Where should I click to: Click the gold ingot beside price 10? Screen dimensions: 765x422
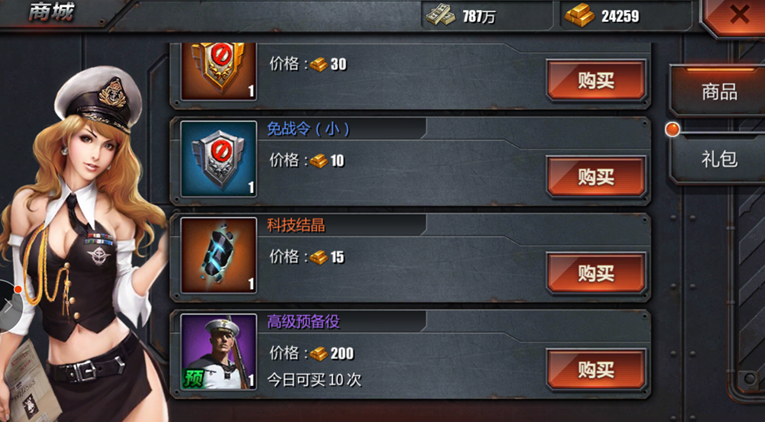[319, 161]
